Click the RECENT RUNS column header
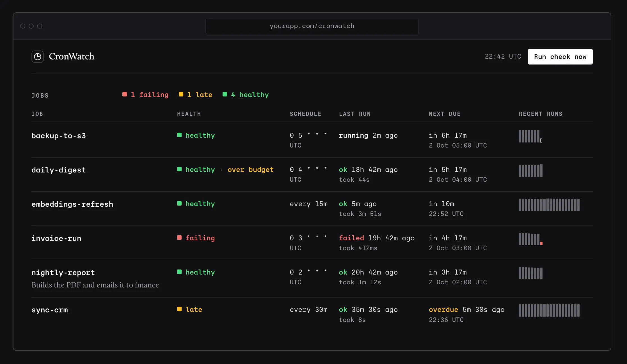 541,114
